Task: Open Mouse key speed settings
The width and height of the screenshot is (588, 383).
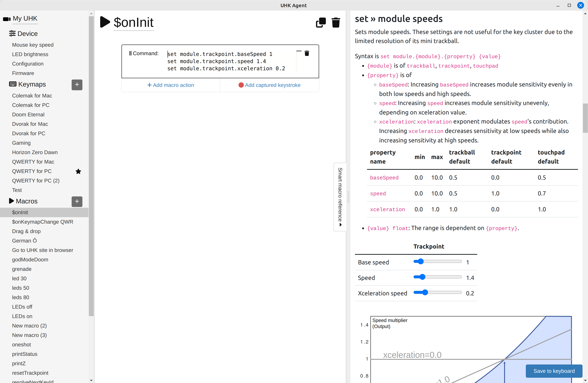Action: tap(33, 45)
